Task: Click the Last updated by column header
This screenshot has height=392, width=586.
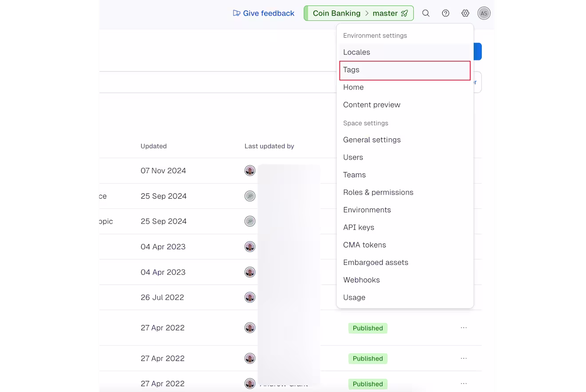Action: pyautogui.click(x=269, y=146)
